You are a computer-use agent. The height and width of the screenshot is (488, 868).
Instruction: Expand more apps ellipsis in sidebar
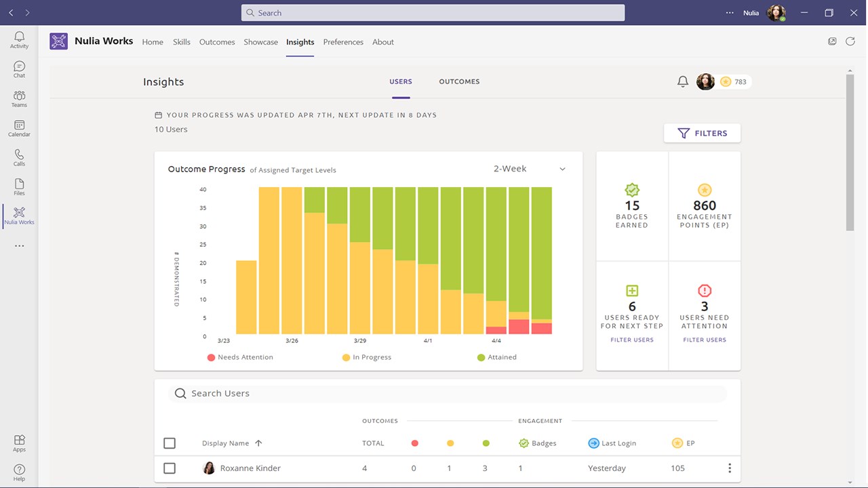coord(19,246)
